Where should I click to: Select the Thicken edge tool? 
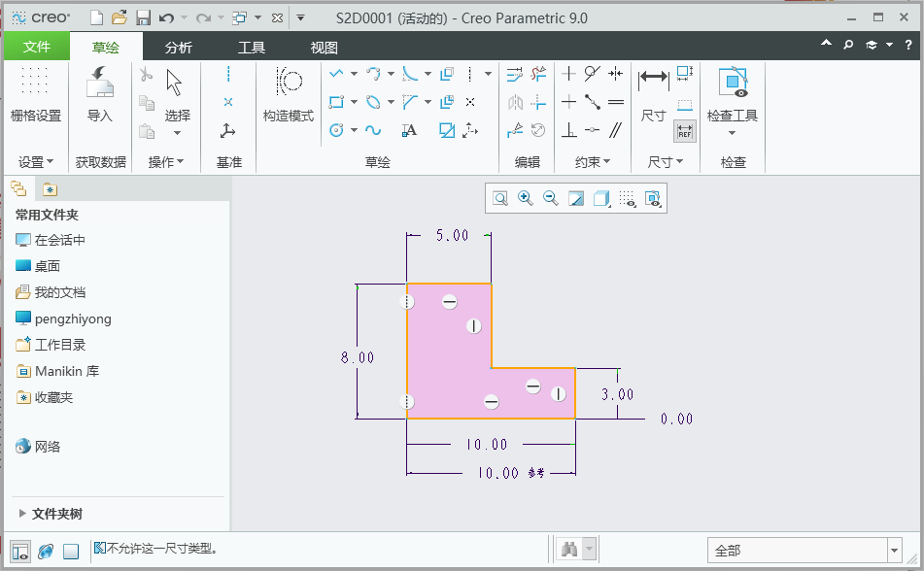tap(447, 102)
